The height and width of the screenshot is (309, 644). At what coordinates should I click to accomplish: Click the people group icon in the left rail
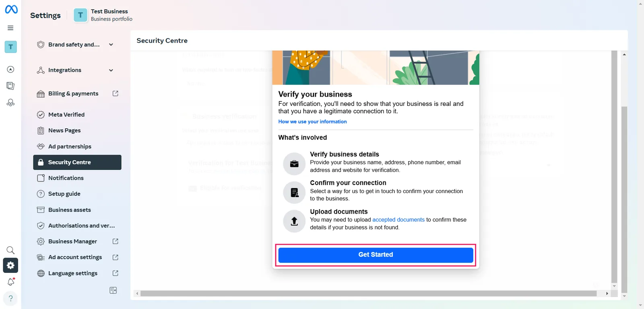pos(11,103)
